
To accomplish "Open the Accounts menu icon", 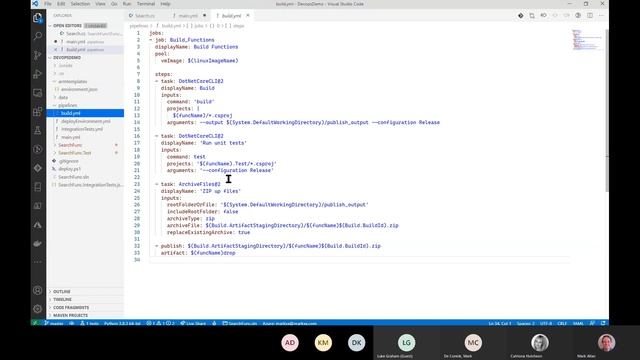I will click(38, 290).
